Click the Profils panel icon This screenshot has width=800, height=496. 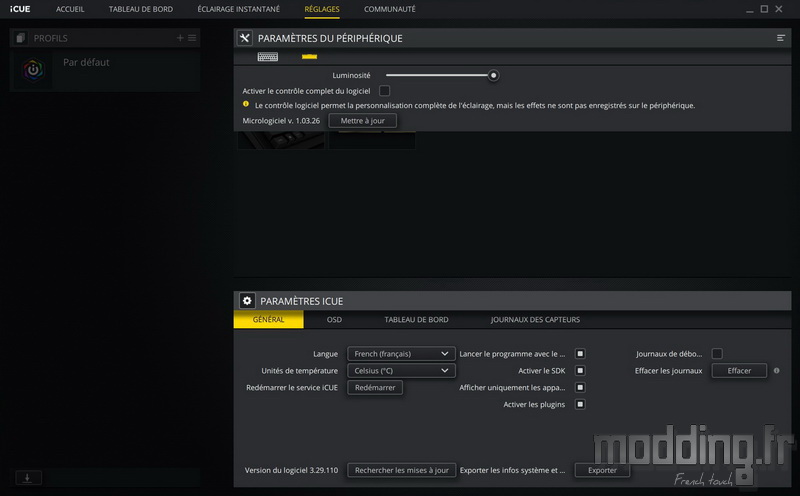click(20, 38)
